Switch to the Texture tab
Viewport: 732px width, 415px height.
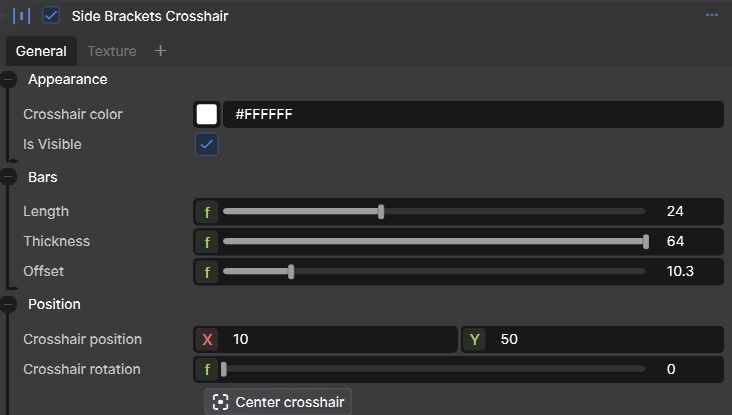click(x=112, y=51)
